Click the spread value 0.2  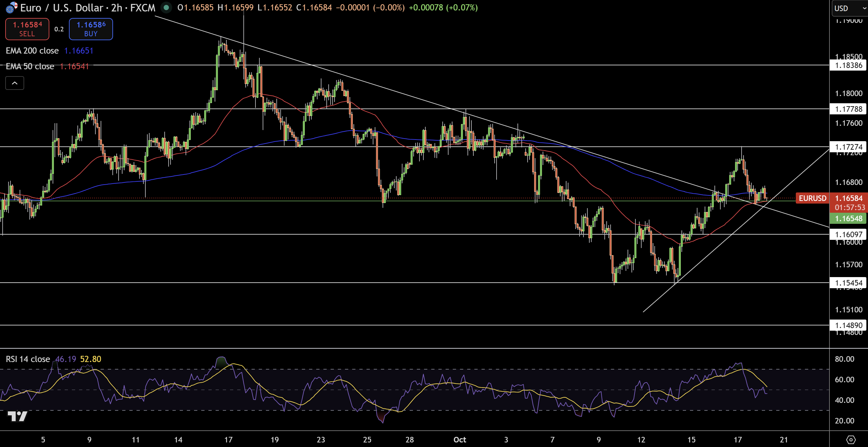pyautogui.click(x=59, y=29)
